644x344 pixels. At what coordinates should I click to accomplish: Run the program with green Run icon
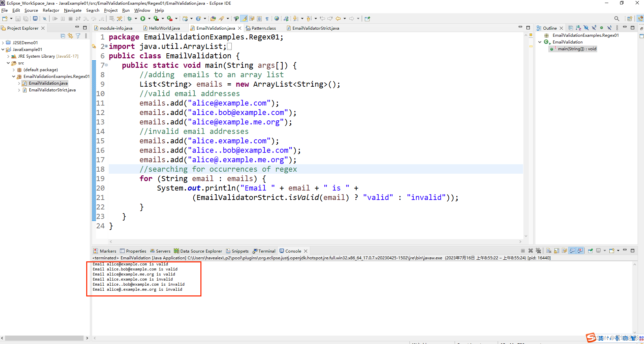143,19
